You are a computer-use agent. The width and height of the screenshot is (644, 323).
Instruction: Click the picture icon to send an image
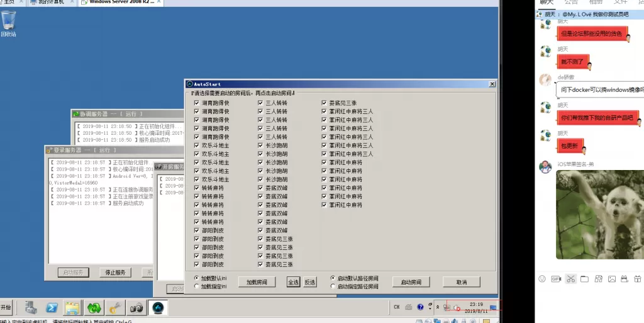click(x=611, y=278)
